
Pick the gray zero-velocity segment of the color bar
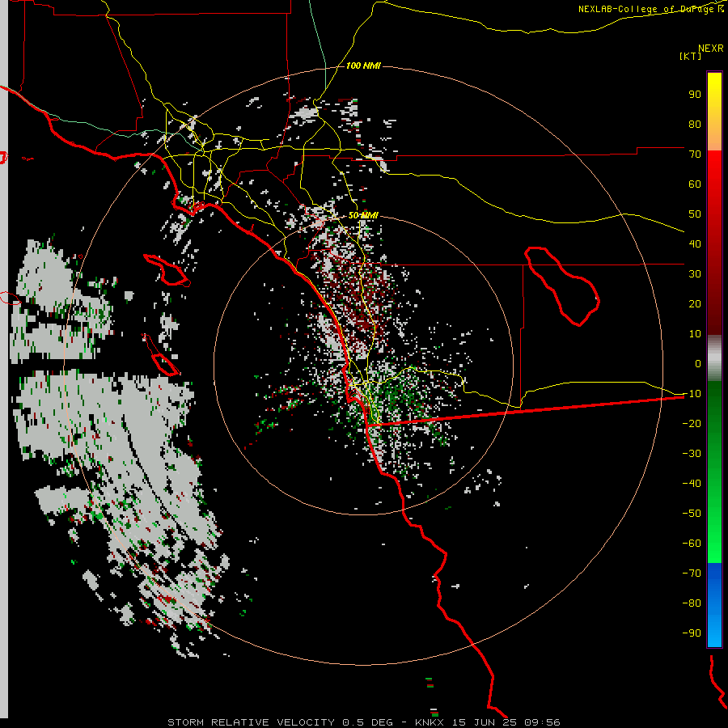(x=714, y=358)
